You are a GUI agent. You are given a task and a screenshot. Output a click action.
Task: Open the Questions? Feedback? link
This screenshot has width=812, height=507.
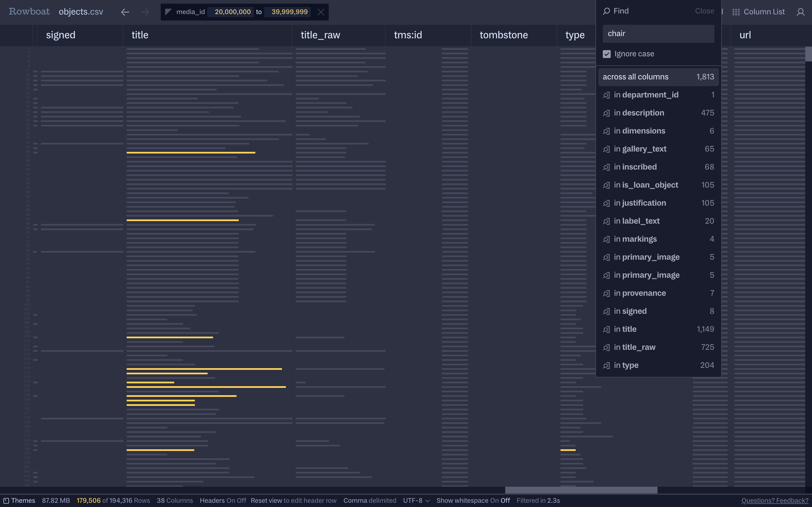tap(775, 501)
